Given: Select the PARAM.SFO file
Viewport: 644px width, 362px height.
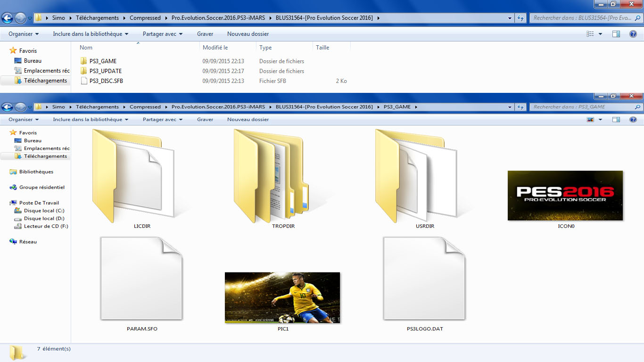Looking at the screenshot, I should (141, 279).
